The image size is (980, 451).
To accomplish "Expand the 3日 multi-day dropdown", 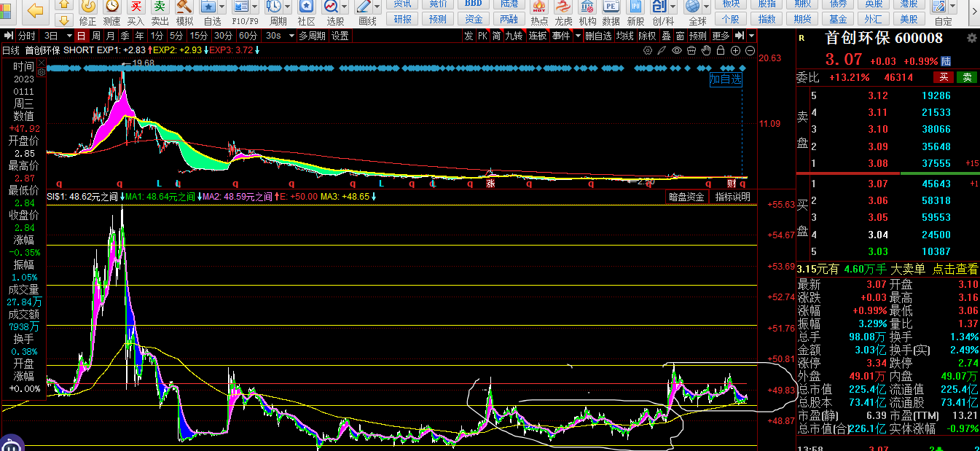I will [69, 36].
